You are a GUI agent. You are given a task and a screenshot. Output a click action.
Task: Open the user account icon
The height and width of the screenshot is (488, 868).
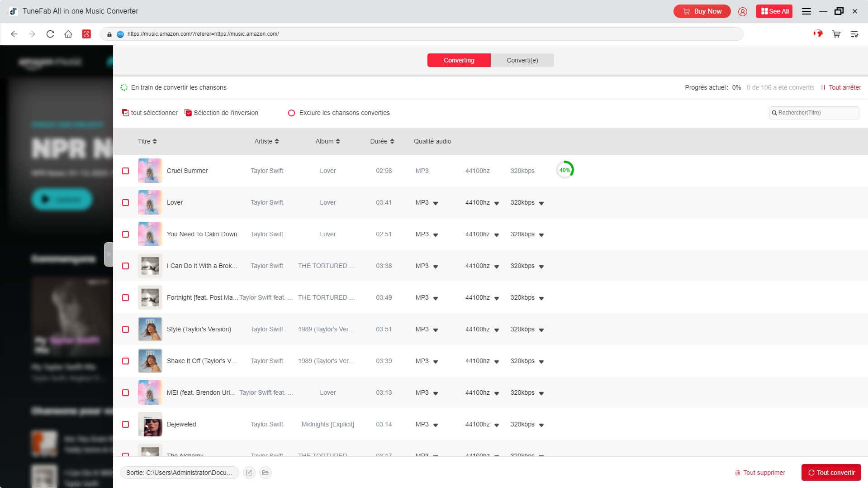(743, 12)
